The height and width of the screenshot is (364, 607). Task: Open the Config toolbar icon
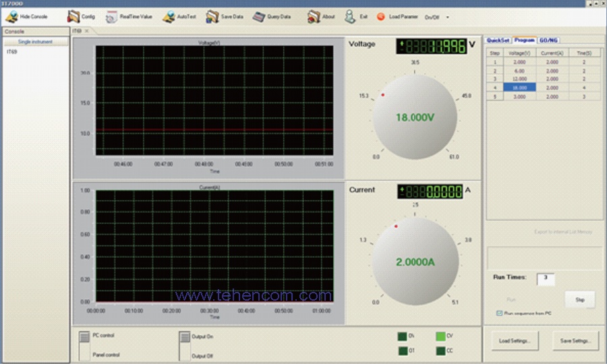73,17
